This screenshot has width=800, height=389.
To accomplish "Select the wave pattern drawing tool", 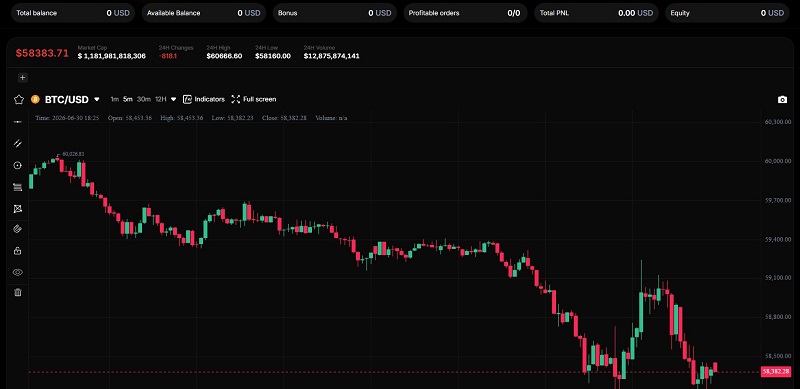I will tap(18, 209).
